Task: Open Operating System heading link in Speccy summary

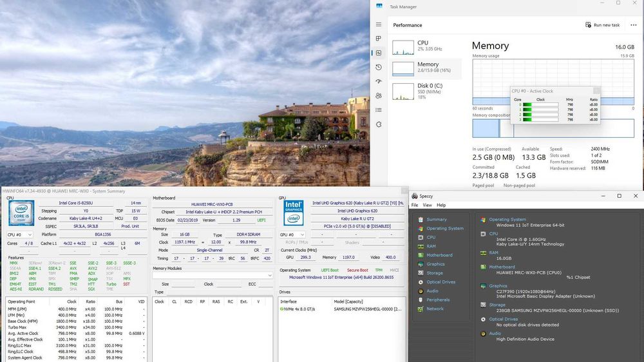Action: [507, 220]
